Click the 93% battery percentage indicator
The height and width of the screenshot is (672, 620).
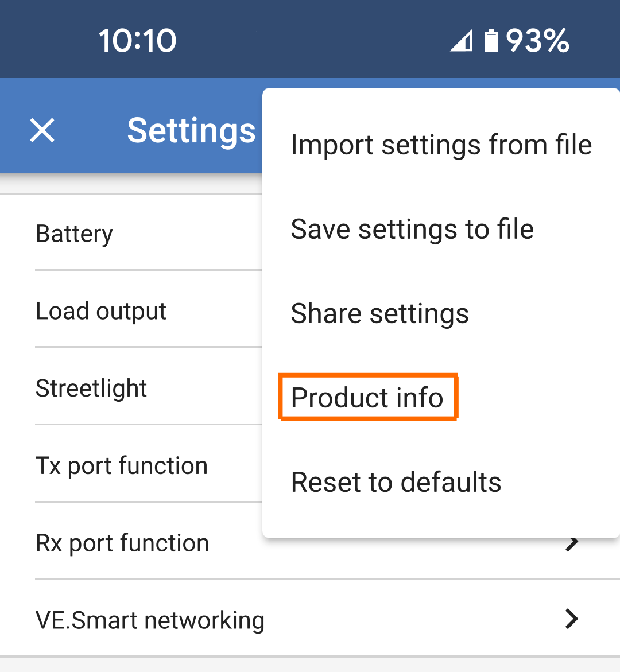pyautogui.click(x=537, y=39)
